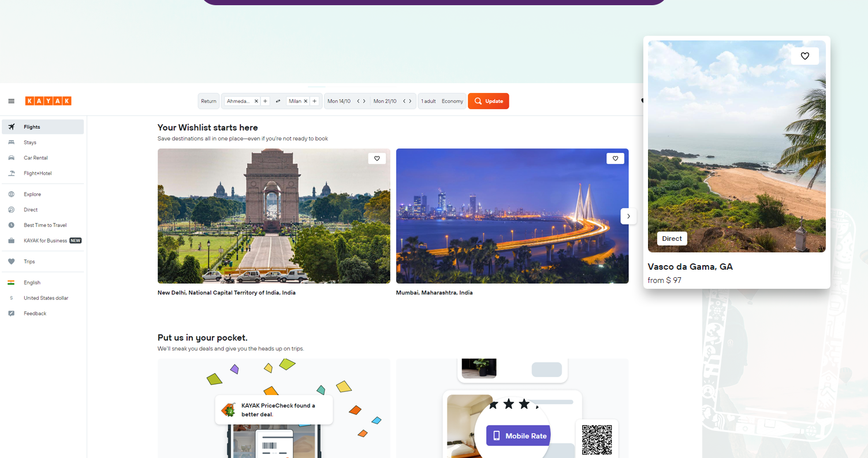The height and width of the screenshot is (458, 868).
Task: Open the 1 adult travelers selector
Action: pos(429,101)
